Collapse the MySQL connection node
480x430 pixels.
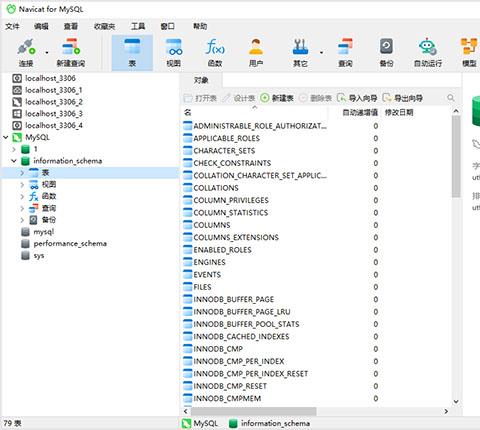[x=6, y=137]
